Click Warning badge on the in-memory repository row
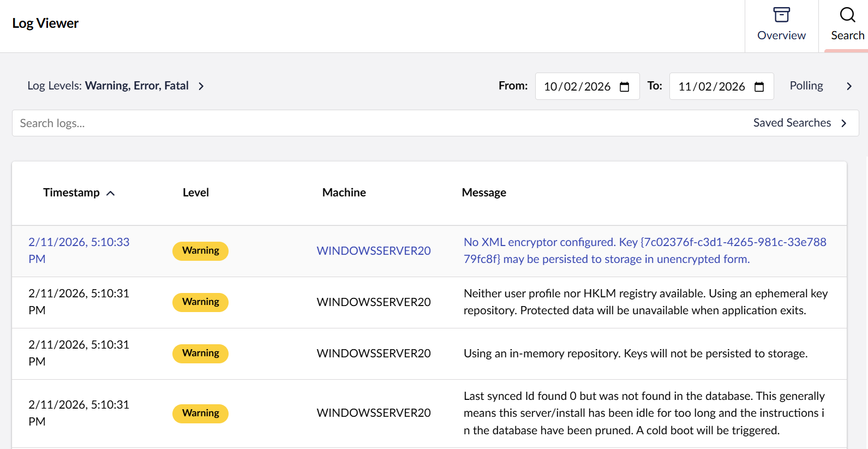 pos(200,354)
